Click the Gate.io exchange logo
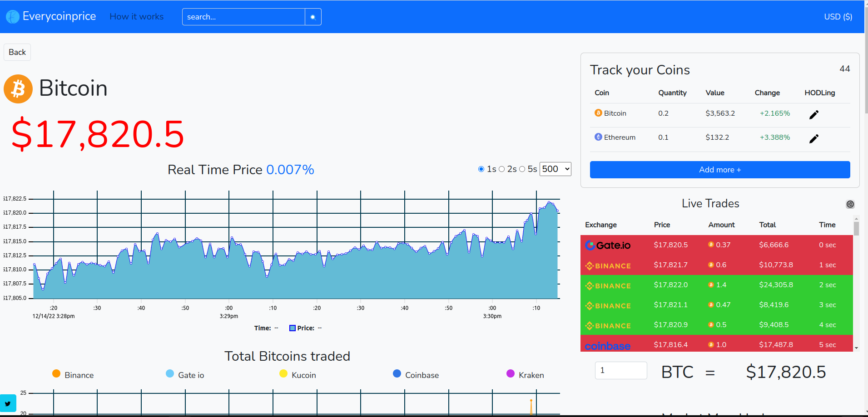Image resolution: width=868 pixels, height=417 pixels. click(x=608, y=245)
